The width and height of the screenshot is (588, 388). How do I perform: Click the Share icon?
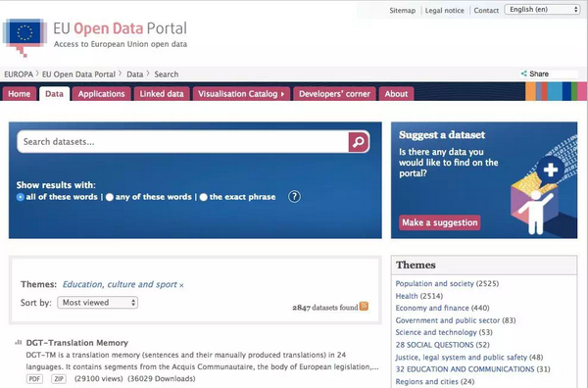(x=524, y=73)
